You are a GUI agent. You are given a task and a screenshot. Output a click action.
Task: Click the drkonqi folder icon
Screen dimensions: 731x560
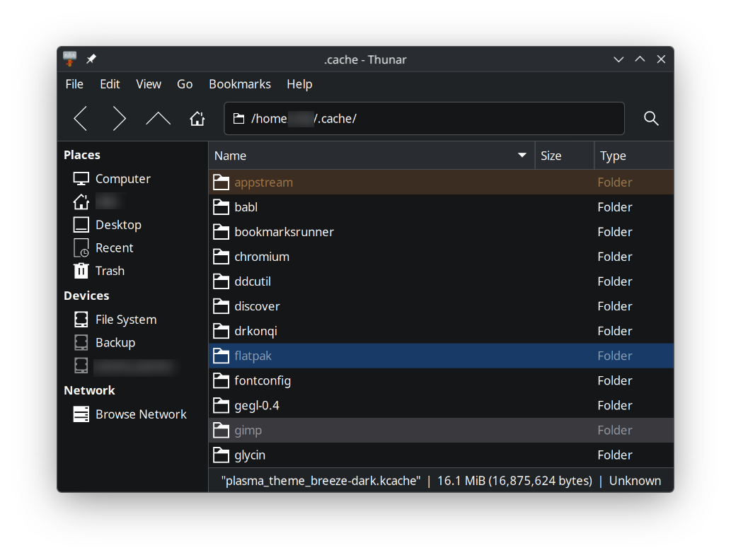click(221, 331)
